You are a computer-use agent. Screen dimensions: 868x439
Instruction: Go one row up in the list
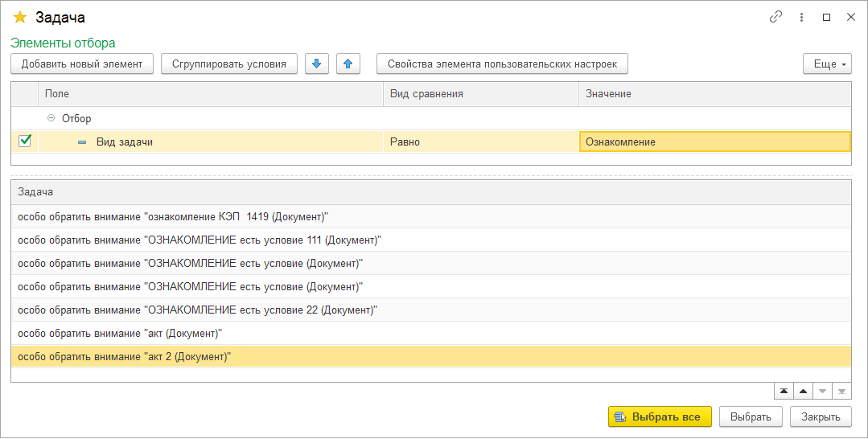[803, 392]
